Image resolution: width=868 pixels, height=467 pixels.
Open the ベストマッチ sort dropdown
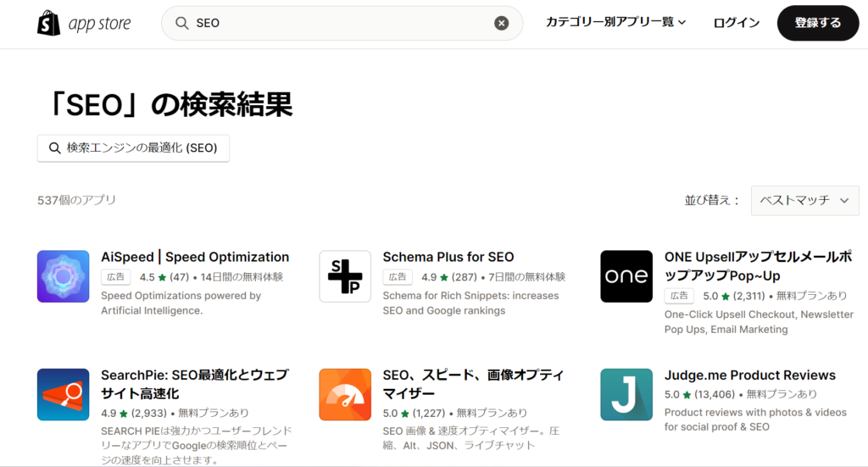pos(805,200)
